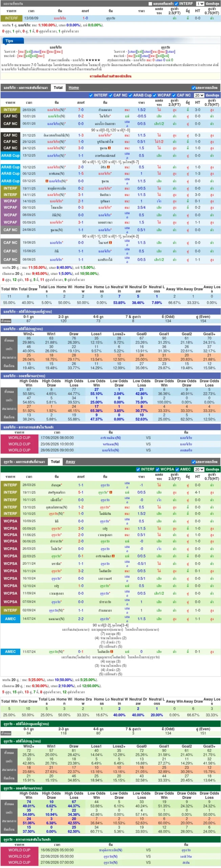Click the WORLD CUP badge for the 17/06/2026 fixture
The height and width of the screenshot is (868, 221).
[x=19, y=438]
